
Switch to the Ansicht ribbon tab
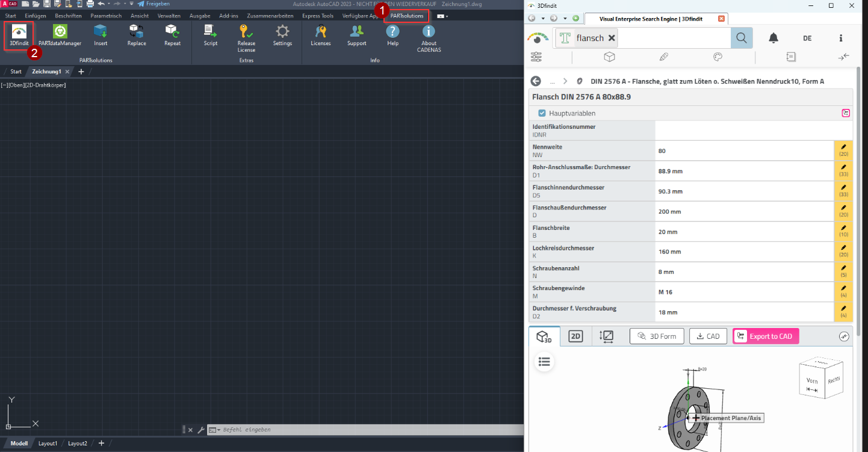coord(140,16)
